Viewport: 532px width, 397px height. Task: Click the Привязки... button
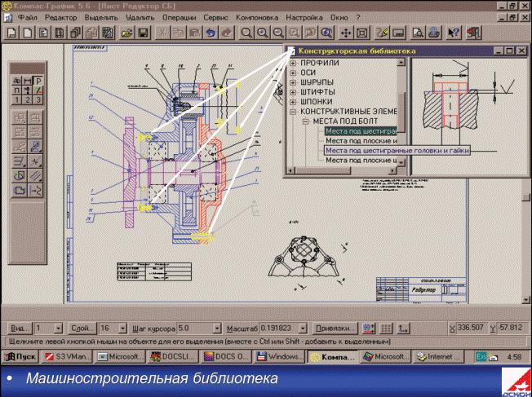tap(335, 329)
